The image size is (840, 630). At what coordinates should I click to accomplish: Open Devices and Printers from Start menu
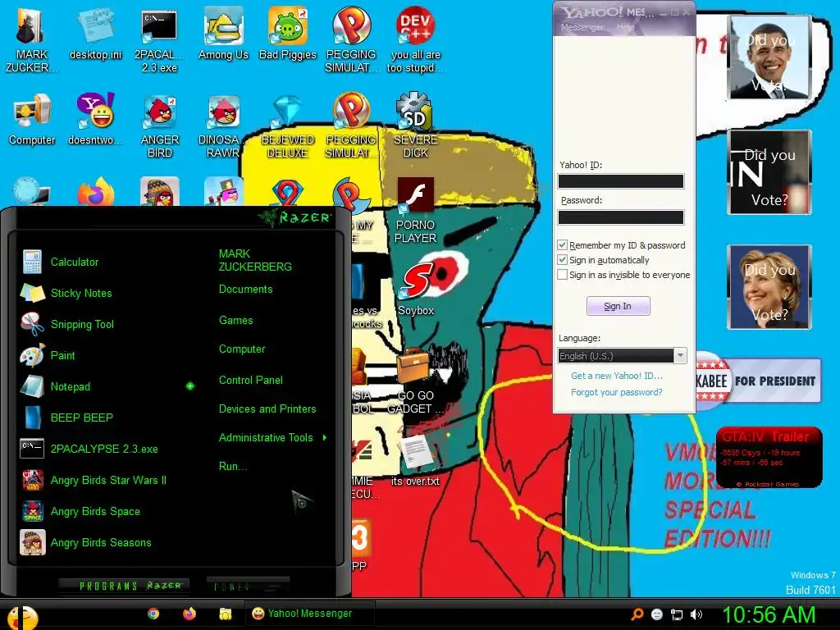pos(267,409)
